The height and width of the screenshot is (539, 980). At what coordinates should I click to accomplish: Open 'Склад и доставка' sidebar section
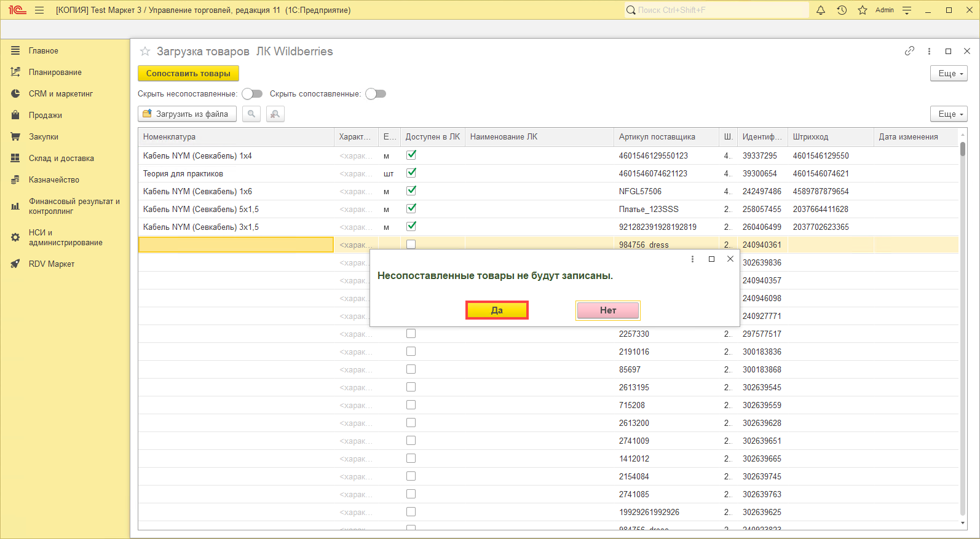pos(61,159)
